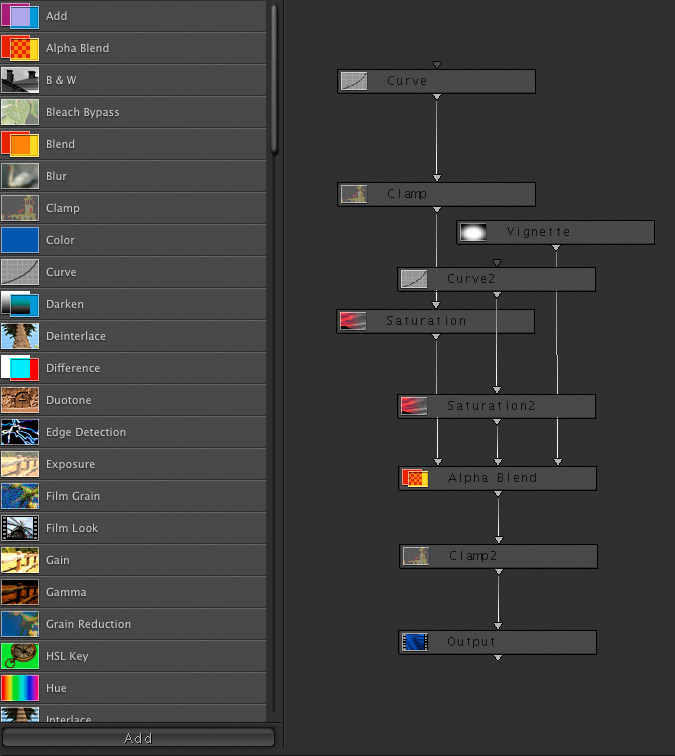Click the 'Duotone' label

coord(68,400)
